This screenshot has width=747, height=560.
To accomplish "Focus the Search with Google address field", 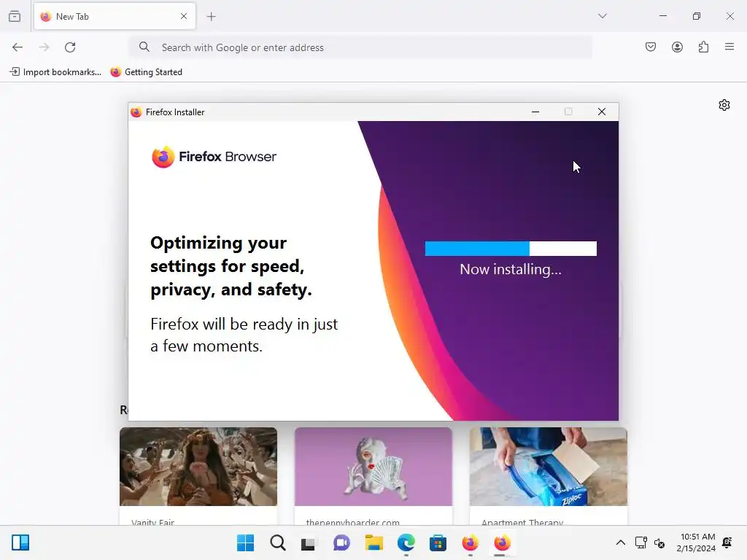I will click(361, 47).
